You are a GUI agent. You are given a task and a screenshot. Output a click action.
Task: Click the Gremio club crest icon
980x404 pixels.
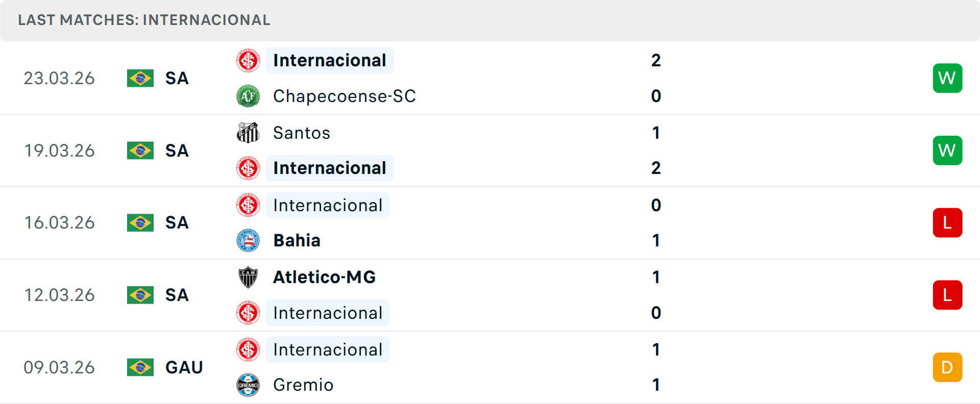tap(248, 385)
